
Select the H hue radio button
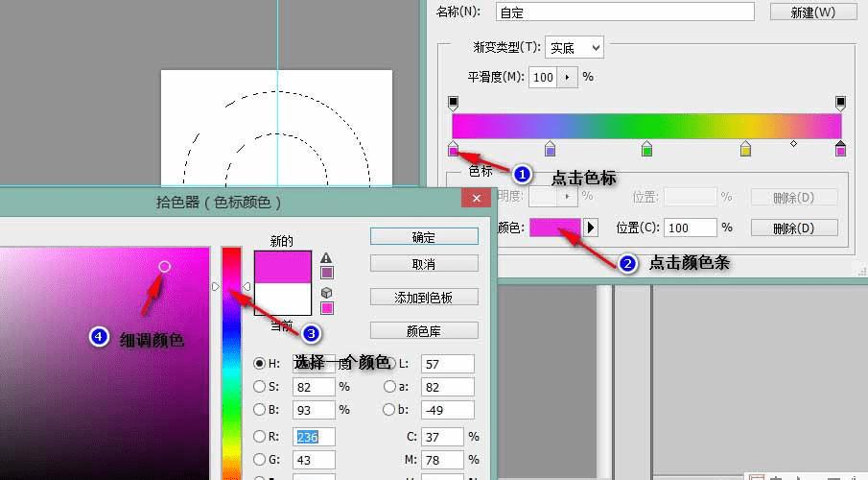pos(259,364)
